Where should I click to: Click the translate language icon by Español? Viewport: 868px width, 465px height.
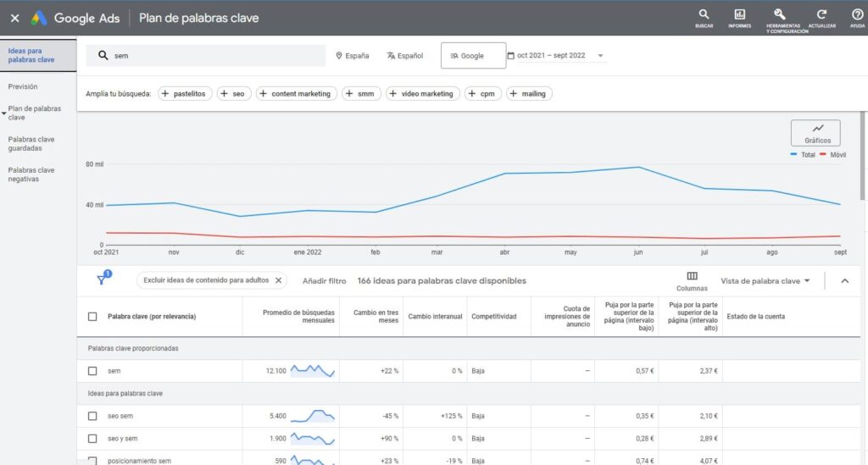[x=391, y=56]
